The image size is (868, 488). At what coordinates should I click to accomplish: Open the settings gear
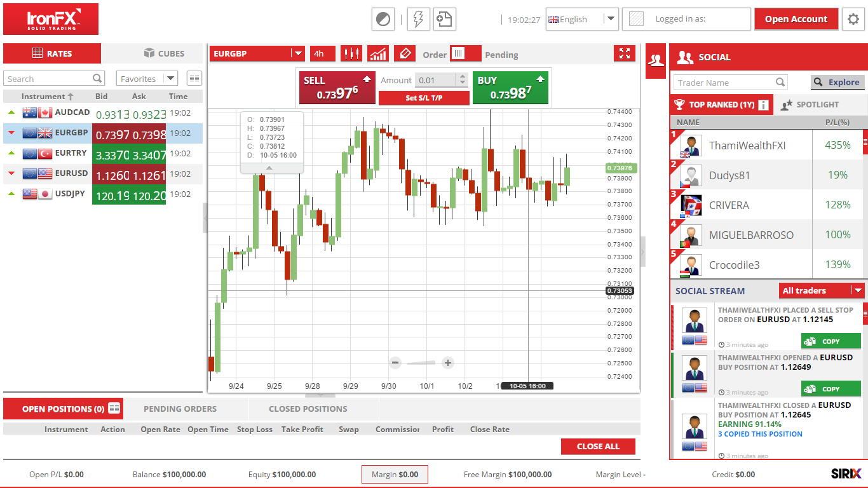[853, 19]
